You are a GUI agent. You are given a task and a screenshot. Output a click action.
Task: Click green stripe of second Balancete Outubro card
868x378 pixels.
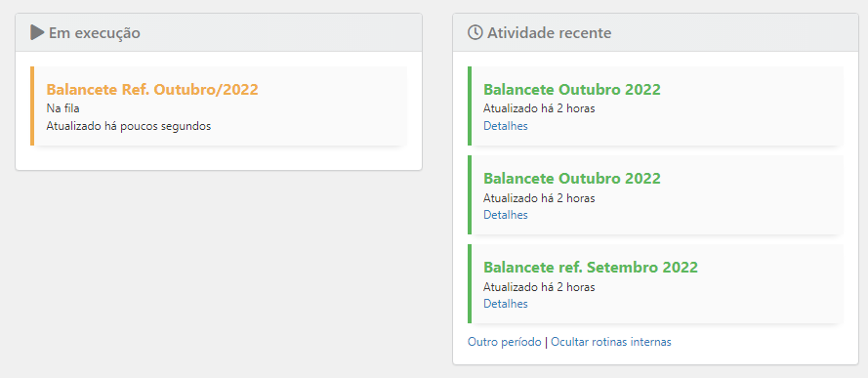coord(470,194)
